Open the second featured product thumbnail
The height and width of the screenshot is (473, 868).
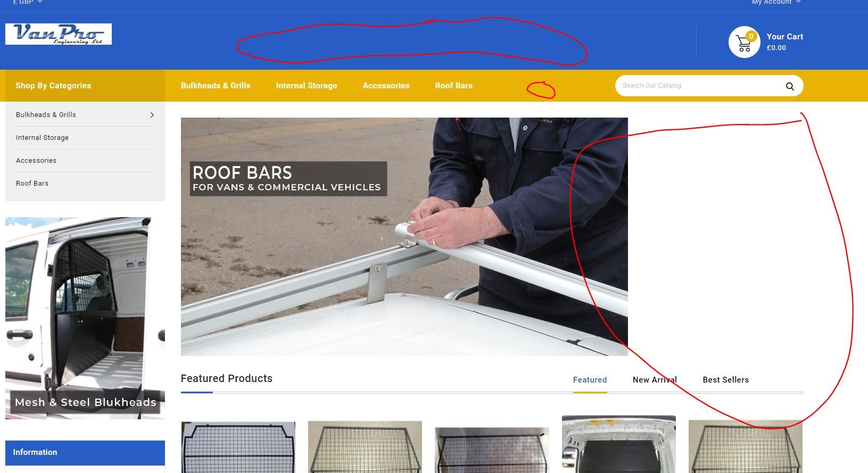(x=365, y=447)
